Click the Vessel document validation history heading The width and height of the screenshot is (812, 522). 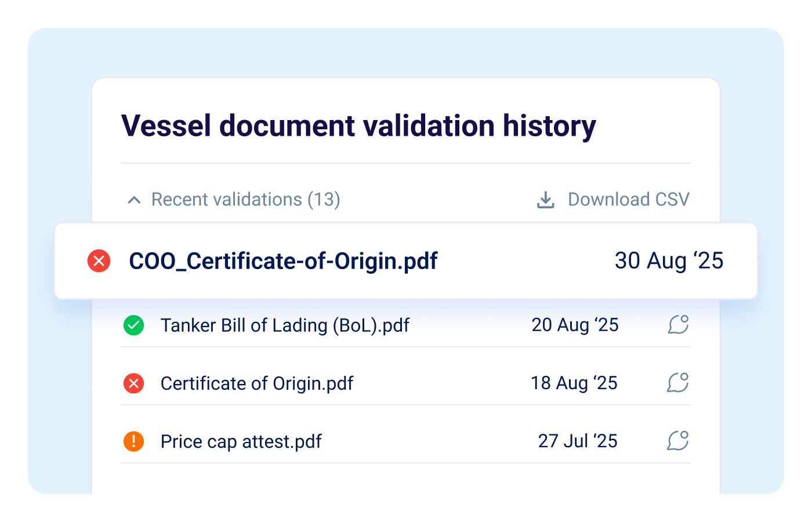358,126
